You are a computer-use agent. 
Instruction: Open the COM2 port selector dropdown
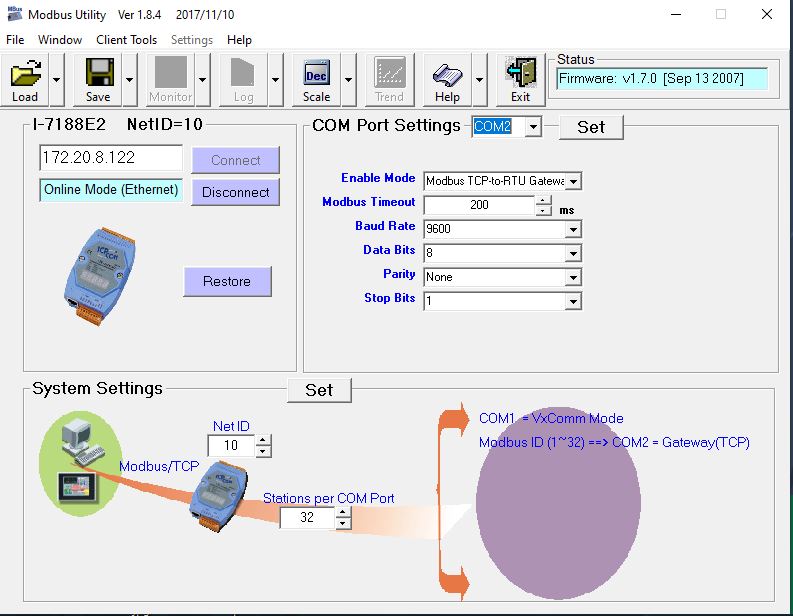(x=533, y=126)
